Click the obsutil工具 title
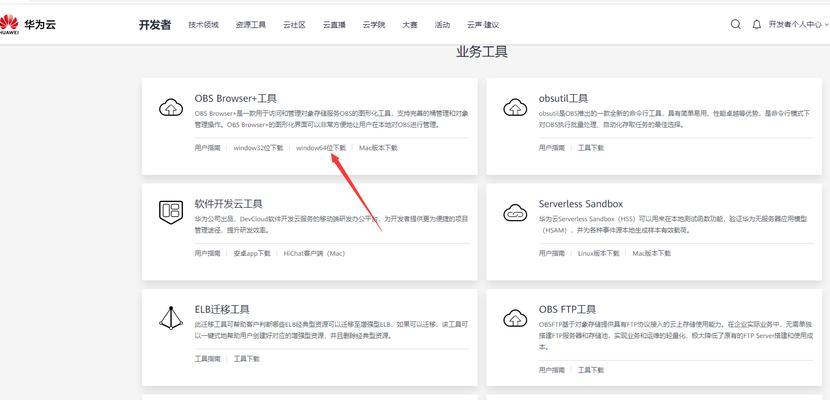This screenshot has width=830, height=400. click(x=563, y=98)
